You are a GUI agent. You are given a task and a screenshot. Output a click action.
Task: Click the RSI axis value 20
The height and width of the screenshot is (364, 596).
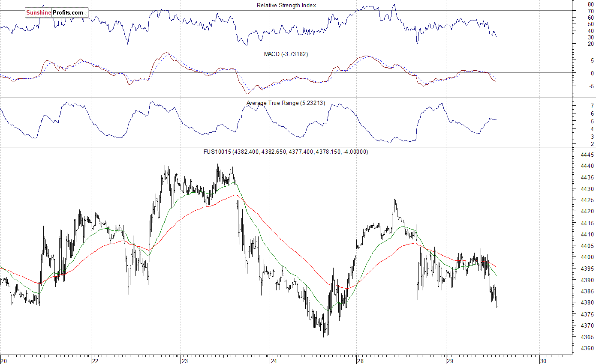pos(590,44)
